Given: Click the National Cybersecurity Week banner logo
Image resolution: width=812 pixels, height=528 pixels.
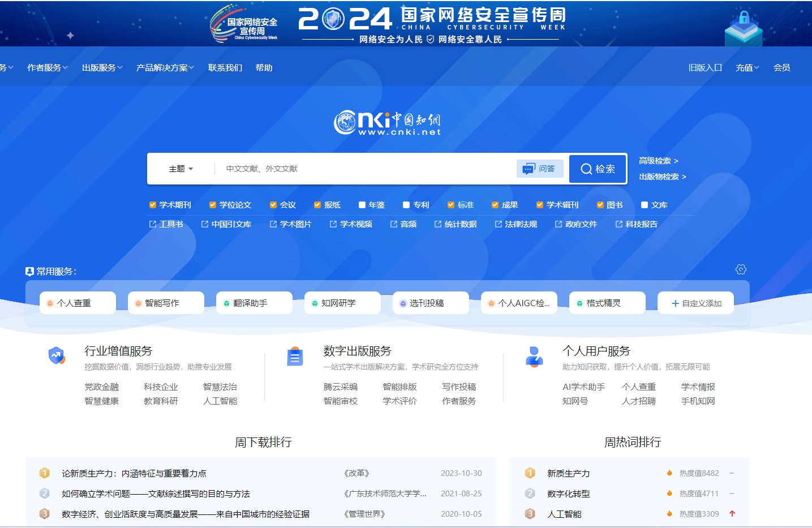Looking at the screenshot, I should 244,24.
